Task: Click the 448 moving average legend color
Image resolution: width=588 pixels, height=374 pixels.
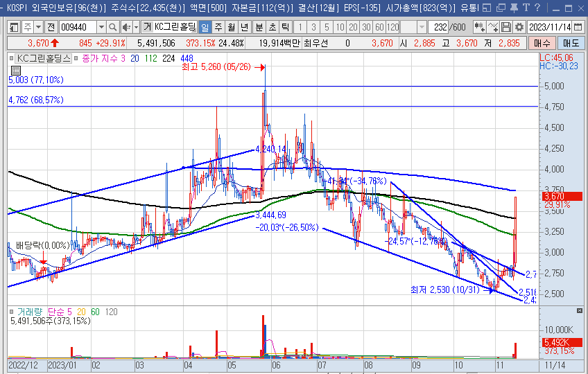Action: (x=187, y=58)
